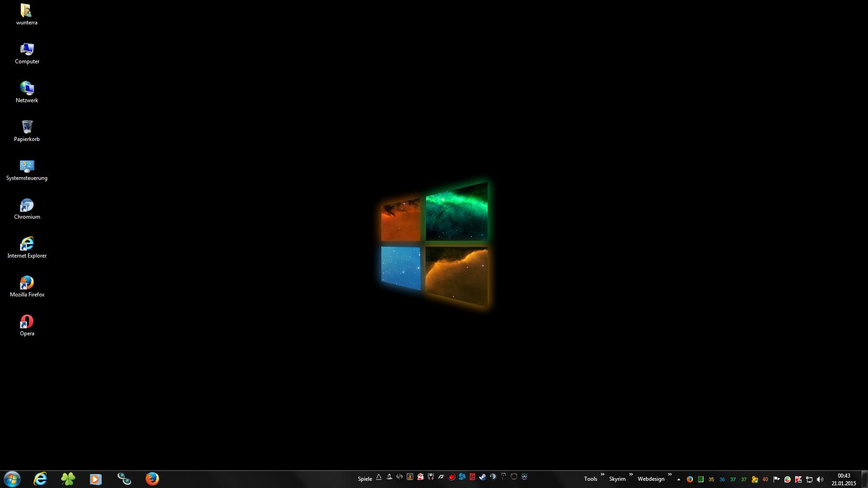The height and width of the screenshot is (488, 868).
Task: Open Firefox from the taskbar
Action: [x=152, y=479]
